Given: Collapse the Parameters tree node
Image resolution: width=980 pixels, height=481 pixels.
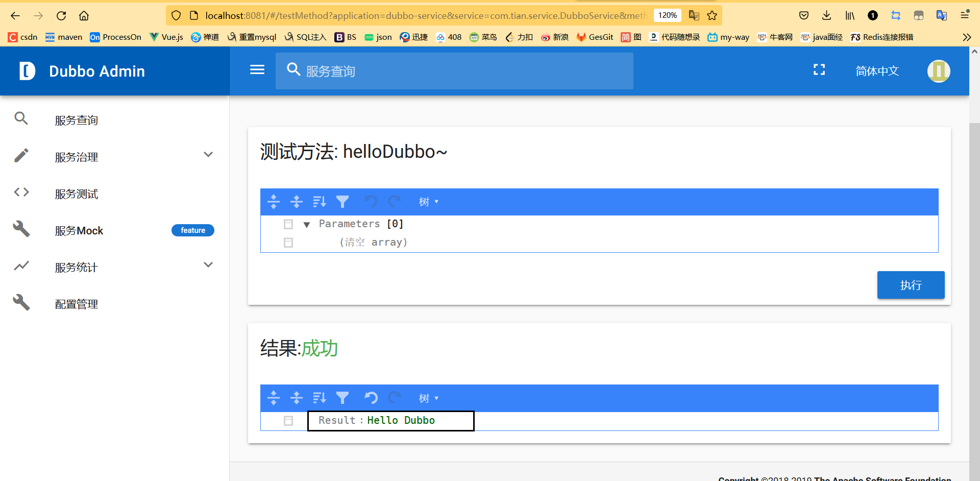Looking at the screenshot, I should [x=307, y=225].
